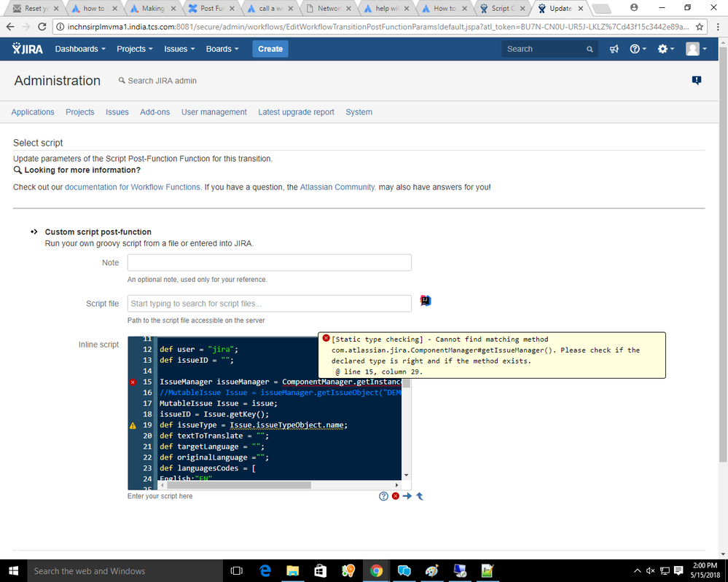
Task: Click the Note input field
Action: click(x=270, y=263)
